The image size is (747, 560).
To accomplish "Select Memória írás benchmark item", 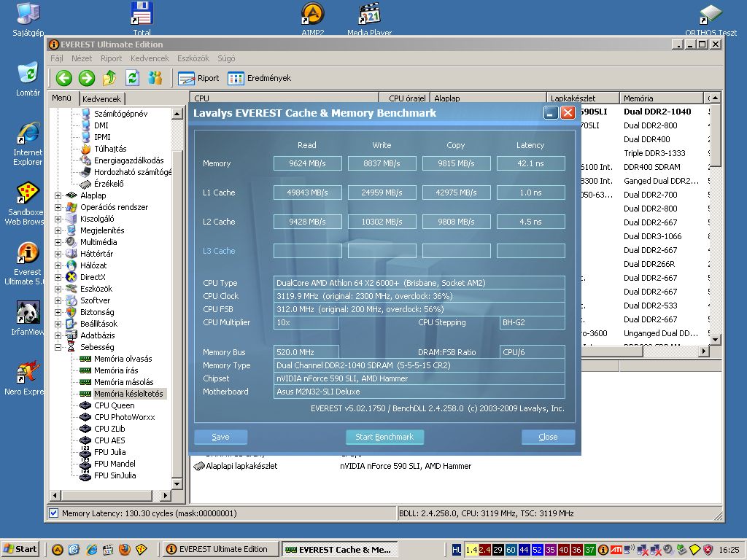I will (116, 370).
